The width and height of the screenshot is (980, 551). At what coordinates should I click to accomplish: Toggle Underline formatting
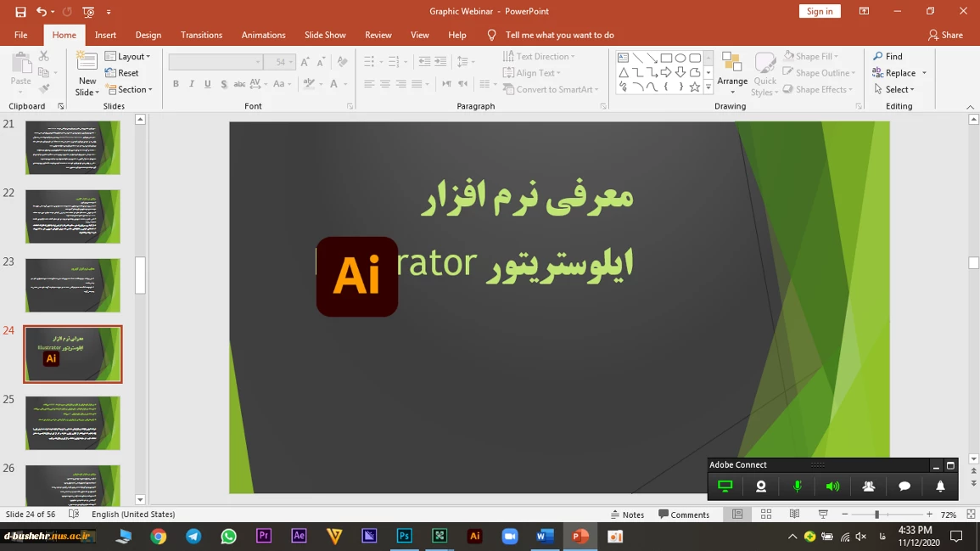208,84
